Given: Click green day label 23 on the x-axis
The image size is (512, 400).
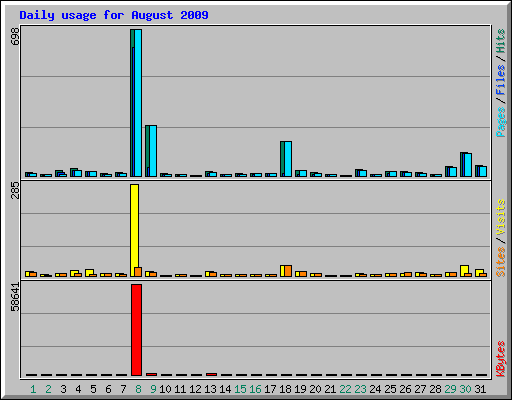Looking at the screenshot, I should [x=360, y=389].
